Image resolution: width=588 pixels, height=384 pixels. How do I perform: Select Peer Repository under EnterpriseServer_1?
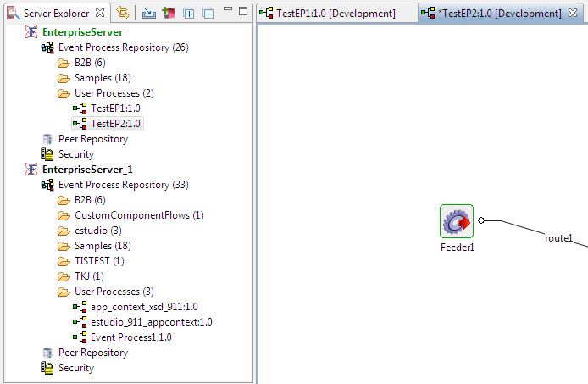[92, 353]
